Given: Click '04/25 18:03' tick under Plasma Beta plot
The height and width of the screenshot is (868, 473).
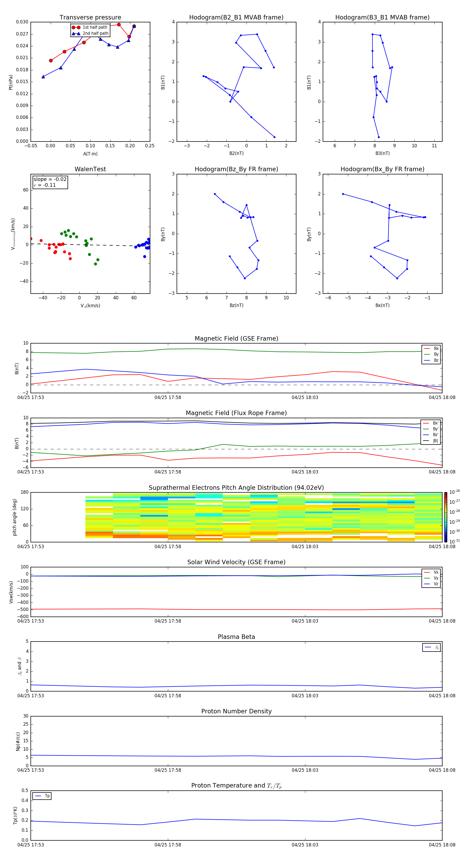Looking at the screenshot, I should coord(305,696).
